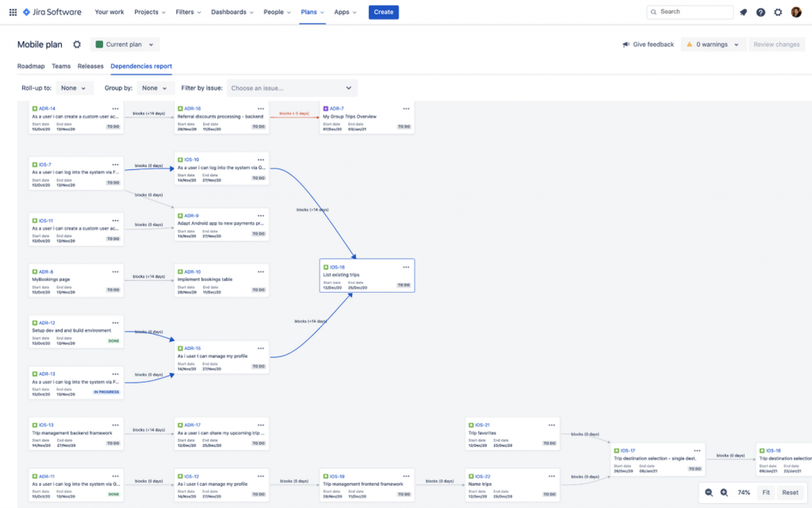Open the three-dot menu on IOS-18 card

click(407, 267)
